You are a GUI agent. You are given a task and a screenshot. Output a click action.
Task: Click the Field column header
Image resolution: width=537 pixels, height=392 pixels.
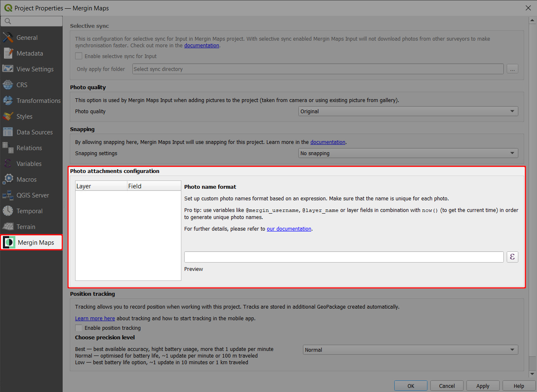pos(154,186)
